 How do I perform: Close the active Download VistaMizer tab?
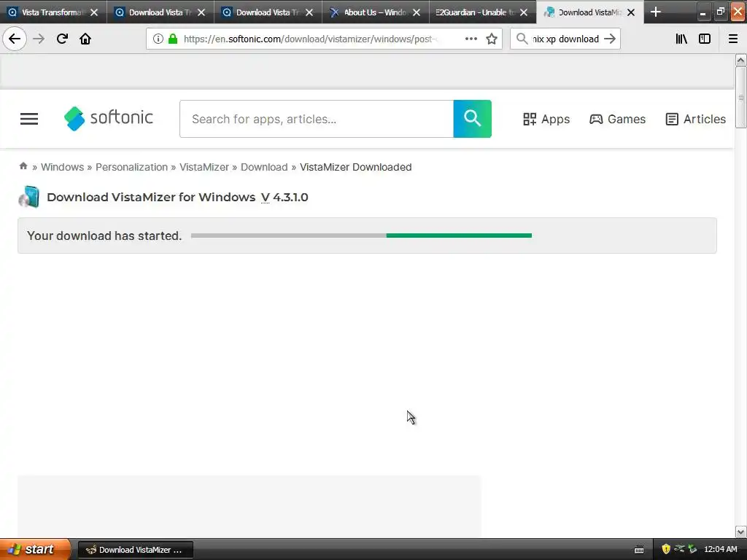[631, 12]
